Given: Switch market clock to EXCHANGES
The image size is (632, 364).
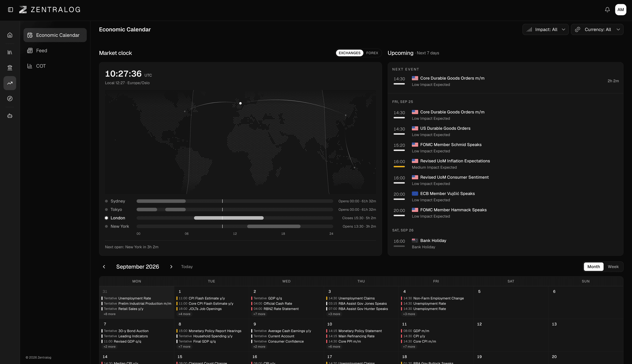Looking at the screenshot, I should pyautogui.click(x=349, y=53).
